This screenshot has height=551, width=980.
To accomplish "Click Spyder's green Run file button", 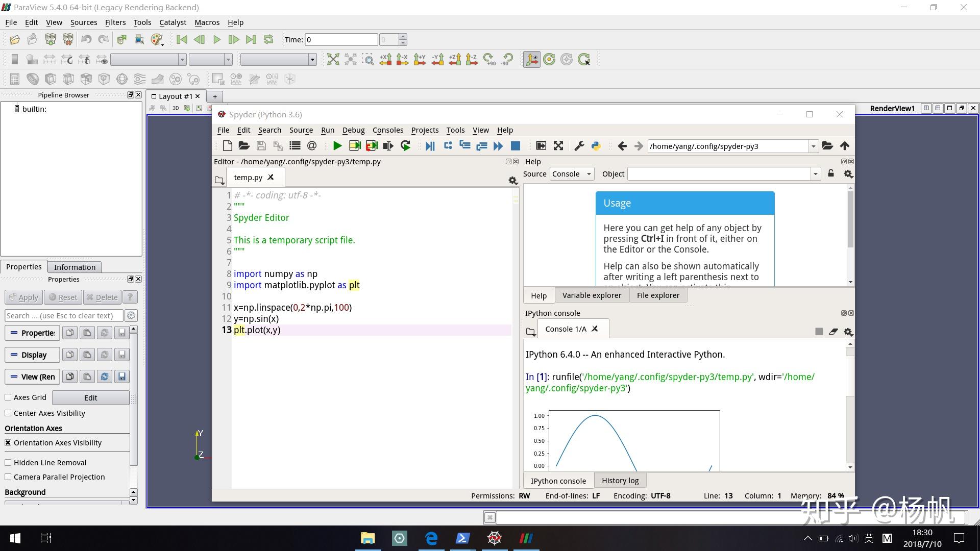I will tap(337, 146).
